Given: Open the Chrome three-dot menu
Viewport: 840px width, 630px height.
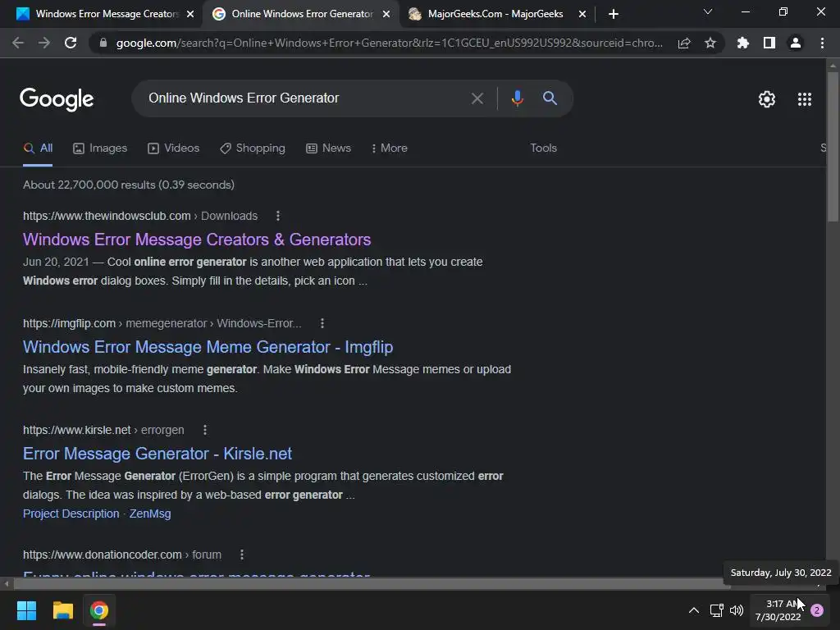Looking at the screenshot, I should (x=822, y=43).
